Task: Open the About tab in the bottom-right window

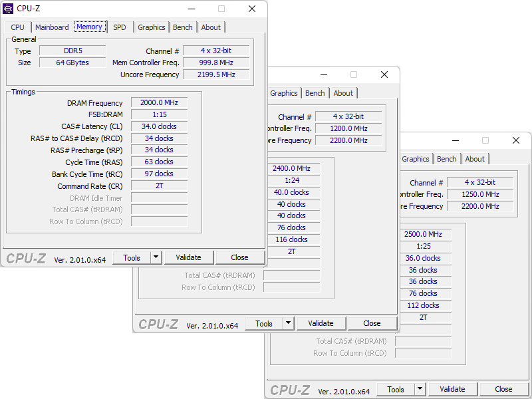Action: (x=475, y=159)
